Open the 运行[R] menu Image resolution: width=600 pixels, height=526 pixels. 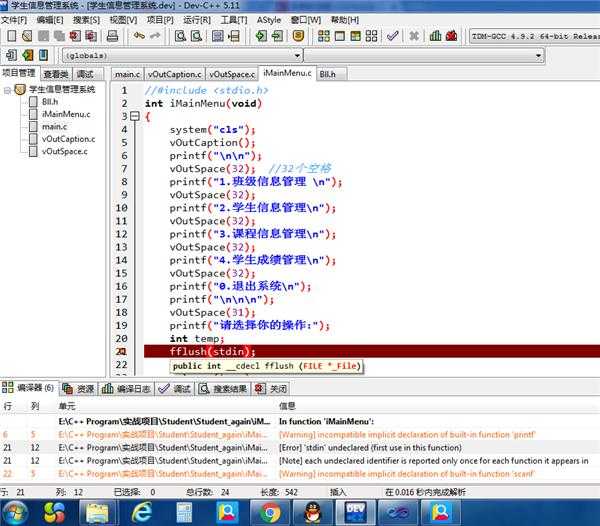point(197,20)
